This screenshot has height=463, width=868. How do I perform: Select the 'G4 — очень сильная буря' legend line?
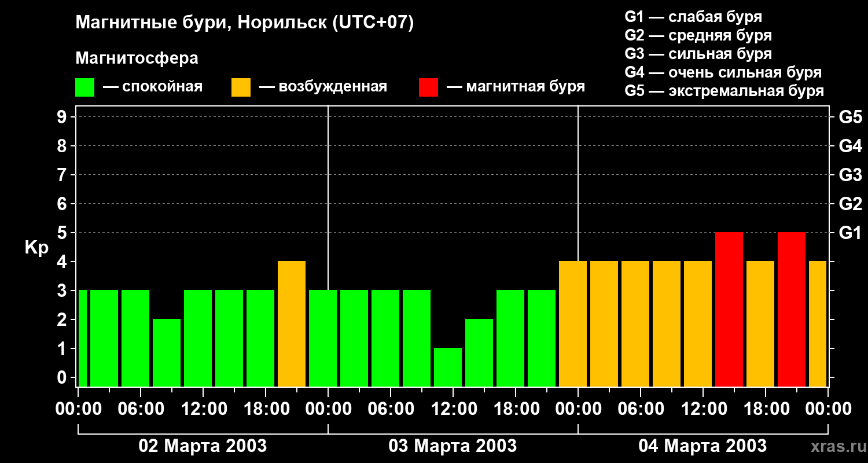point(723,72)
